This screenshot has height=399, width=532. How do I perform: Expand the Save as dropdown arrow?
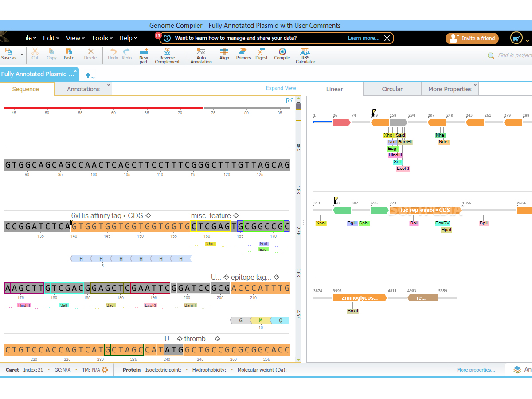(22, 54)
